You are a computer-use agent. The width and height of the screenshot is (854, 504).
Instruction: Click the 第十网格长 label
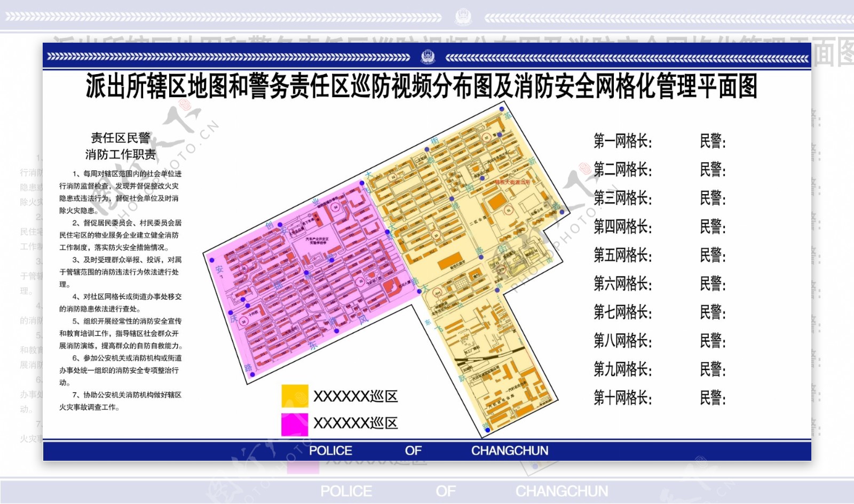pyautogui.click(x=623, y=398)
